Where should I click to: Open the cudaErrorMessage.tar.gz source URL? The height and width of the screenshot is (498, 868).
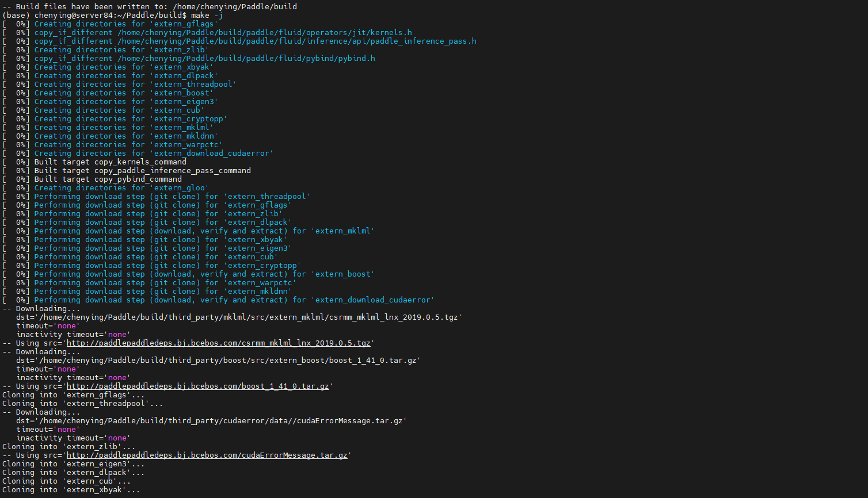(x=207, y=455)
